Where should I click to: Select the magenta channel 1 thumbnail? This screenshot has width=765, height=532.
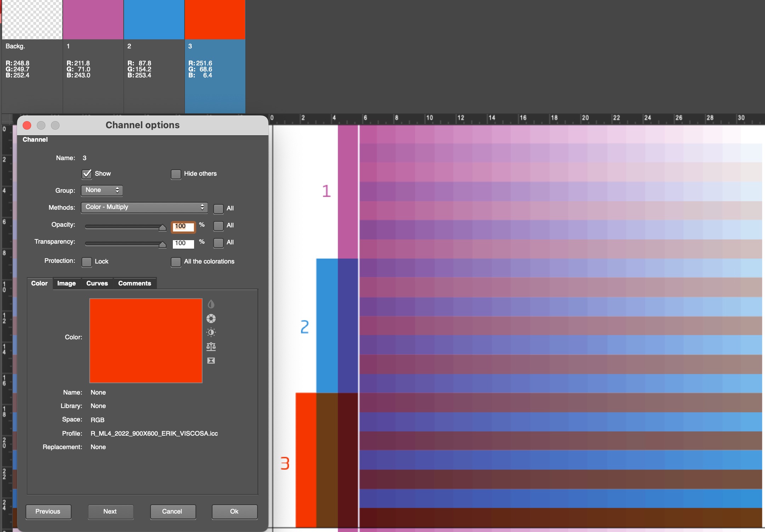(93, 20)
